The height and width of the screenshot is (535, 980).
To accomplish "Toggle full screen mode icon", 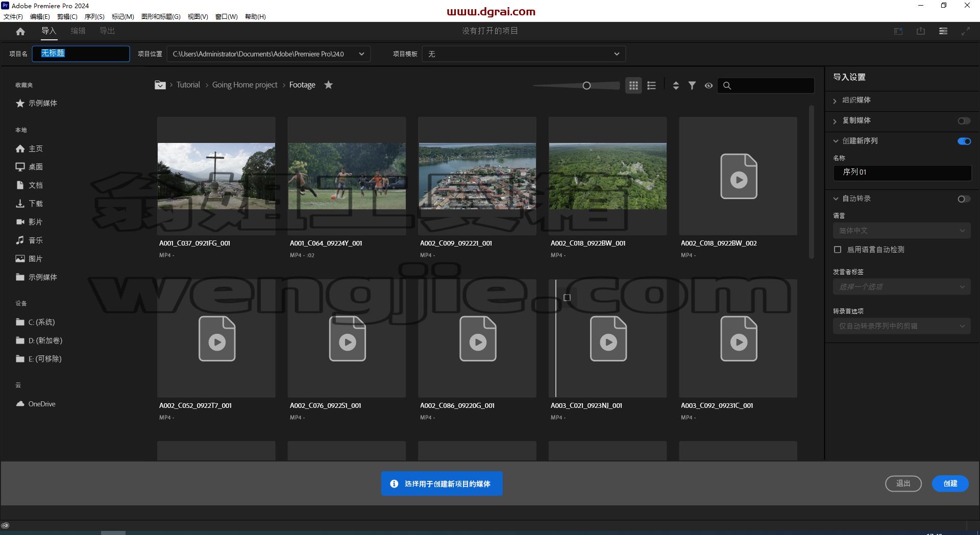I will (966, 31).
